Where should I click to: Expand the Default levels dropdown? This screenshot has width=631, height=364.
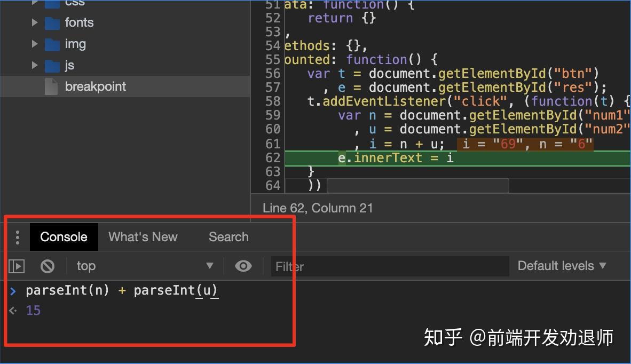[x=561, y=266]
